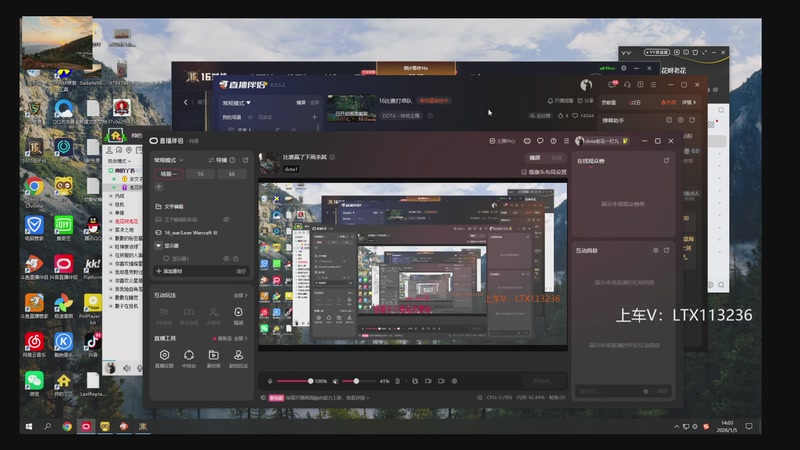
Task: Select 文字编辑 source row
Action: pos(201,207)
